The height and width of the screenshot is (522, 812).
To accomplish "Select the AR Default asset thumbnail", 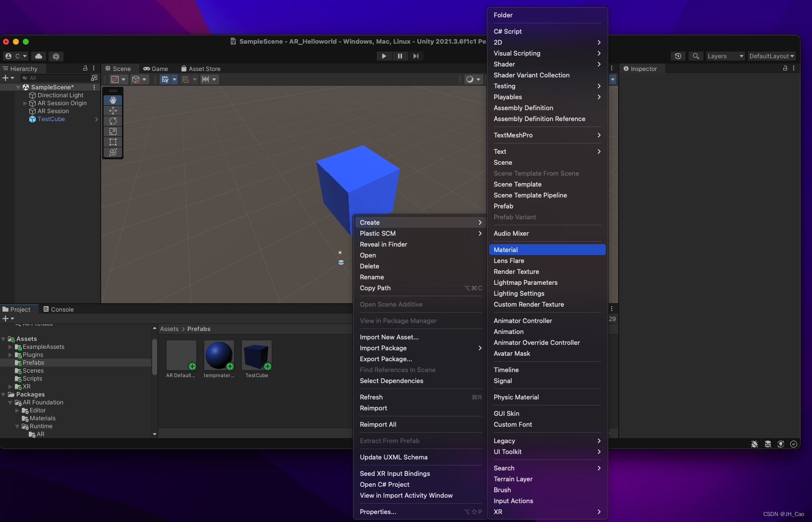I will coord(181,355).
